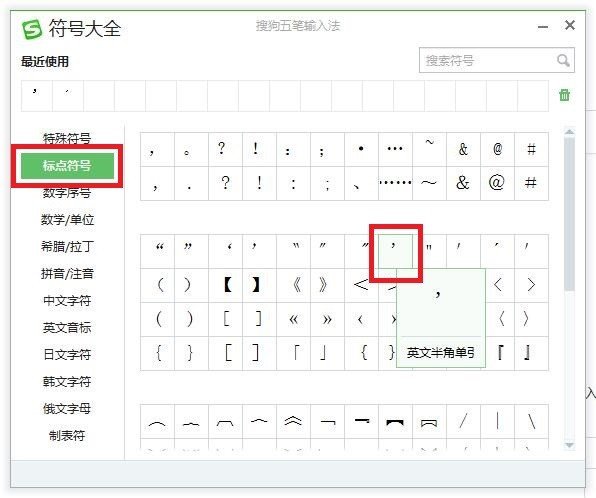Select the 英文音标 category
Image resolution: width=596 pixels, height=498 pixels.
67,328
